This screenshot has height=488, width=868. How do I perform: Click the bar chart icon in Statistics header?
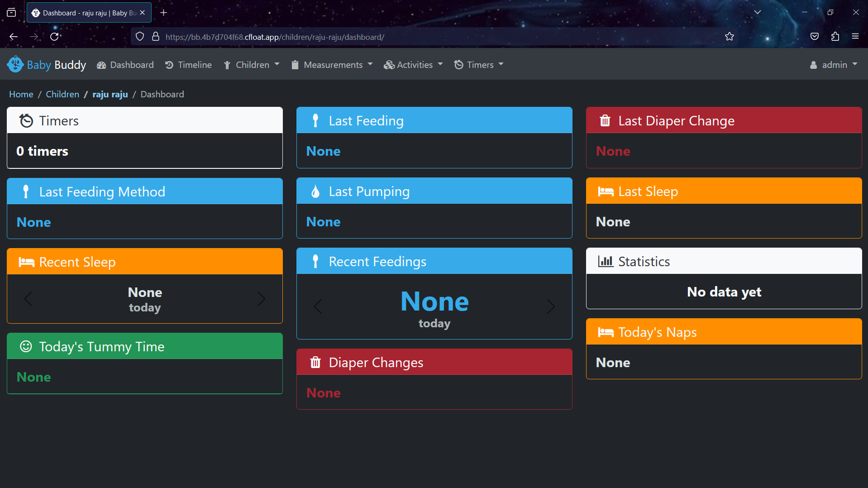(605, 261)
